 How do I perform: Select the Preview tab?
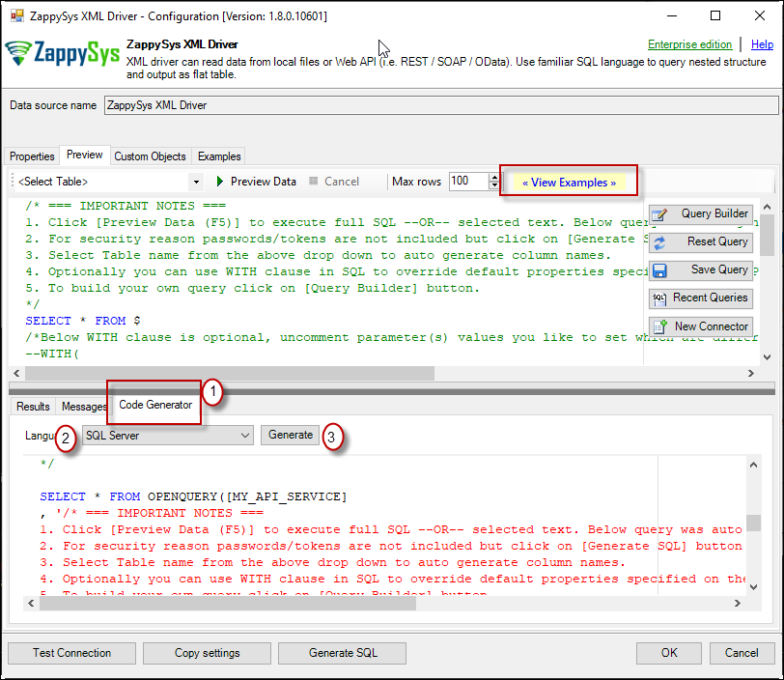click(85, 155)
